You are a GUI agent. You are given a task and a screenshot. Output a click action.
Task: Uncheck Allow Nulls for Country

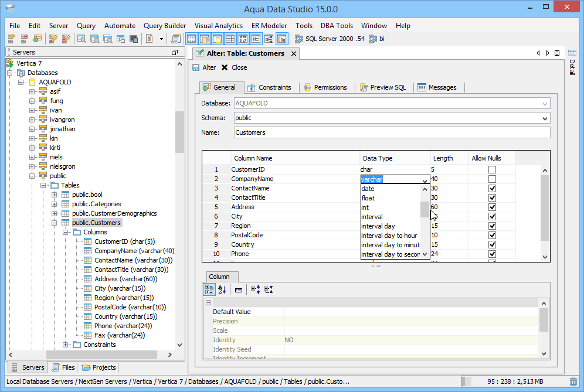(492, 244)
